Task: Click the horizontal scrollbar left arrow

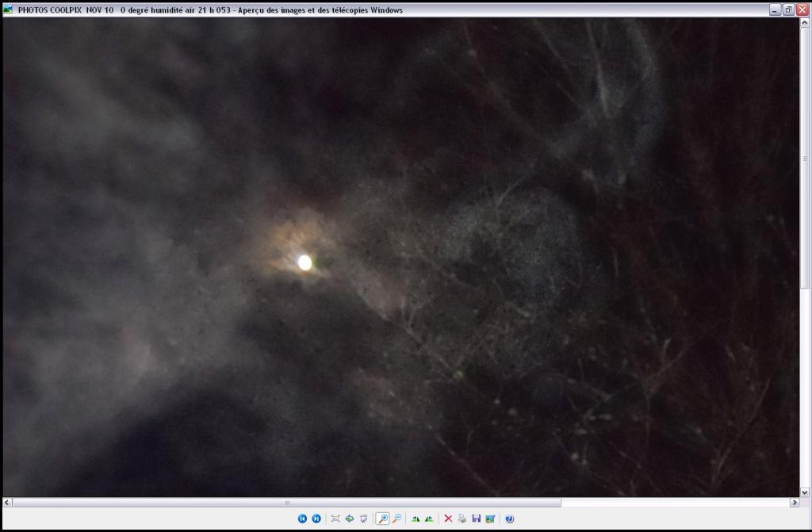Action: point(7,503)
